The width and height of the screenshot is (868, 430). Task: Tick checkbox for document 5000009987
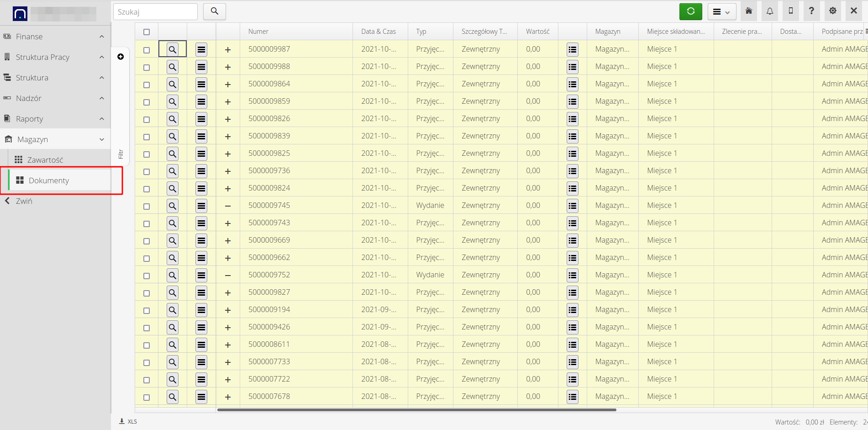(147, 50)
